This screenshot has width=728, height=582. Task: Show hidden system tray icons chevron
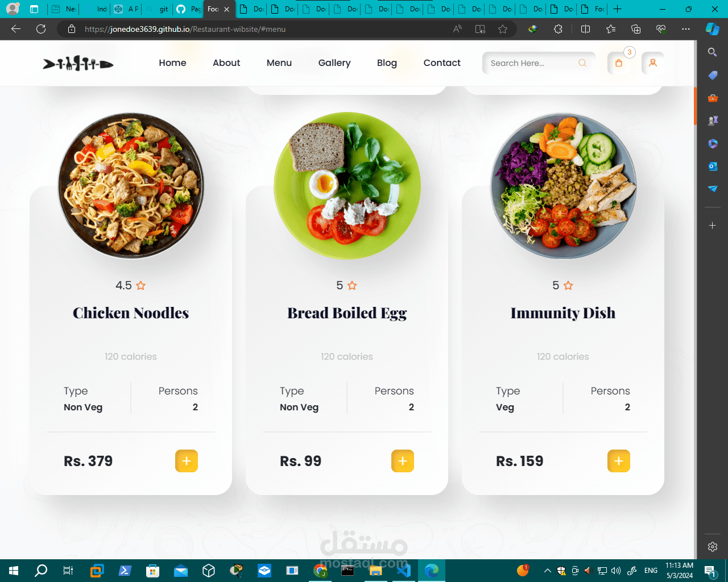[x=547, y=571]
